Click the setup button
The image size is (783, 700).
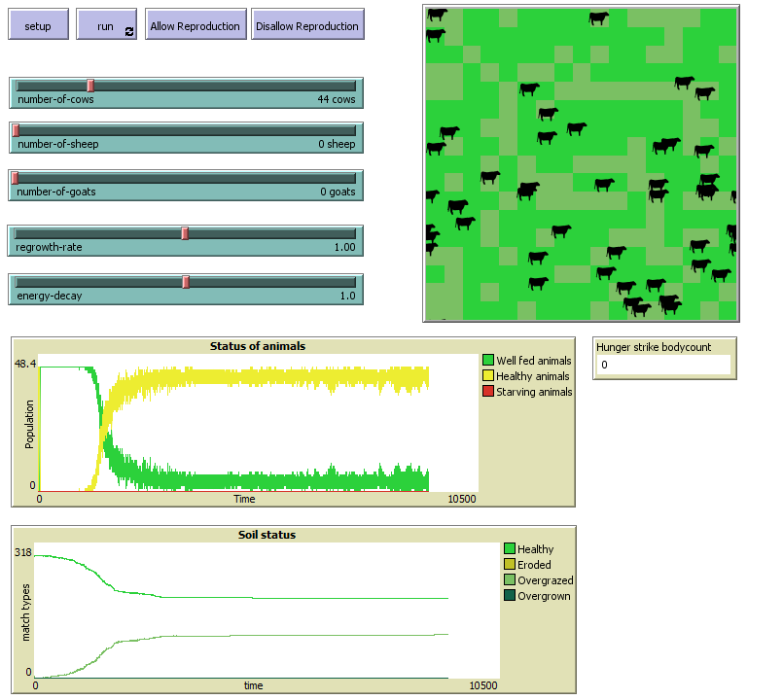click(38, 25)
